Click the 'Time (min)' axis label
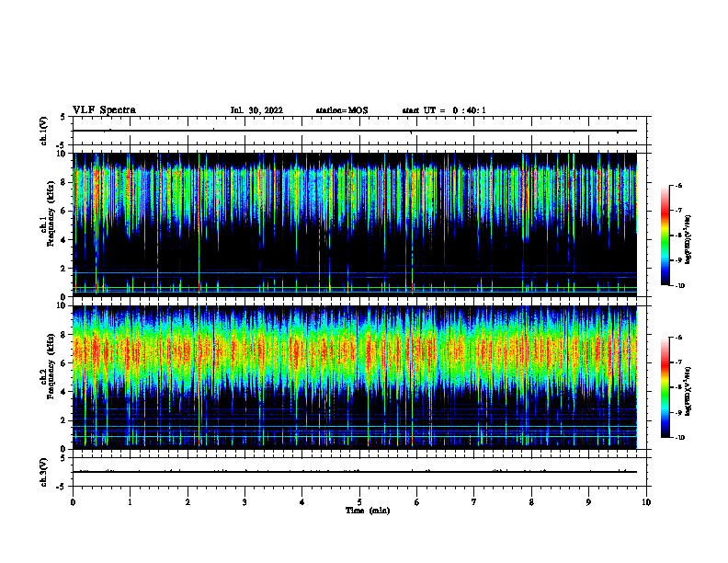Image resolution: width=728 pixels, height=563 pixels. tap(368, 511)
